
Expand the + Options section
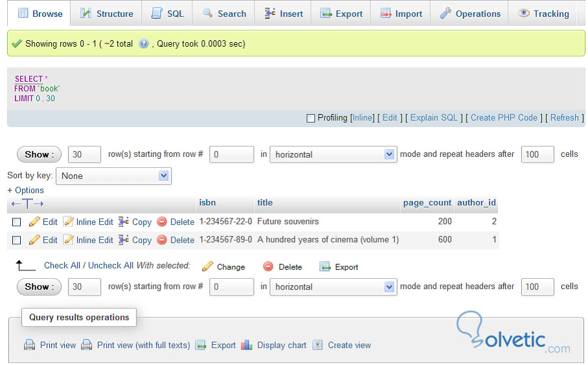click(x=25, y=191)
